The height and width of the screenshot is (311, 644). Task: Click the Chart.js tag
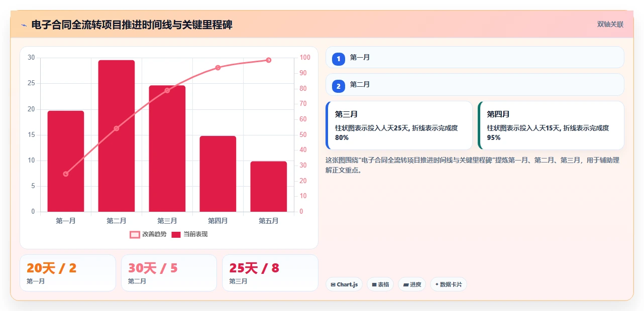click(x=344, y=284)
